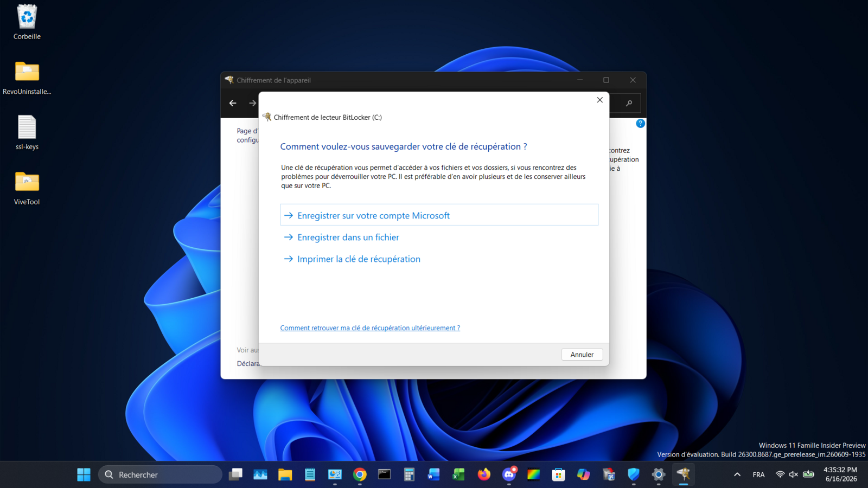Open Task View in taskbar

tap(235, 474)
